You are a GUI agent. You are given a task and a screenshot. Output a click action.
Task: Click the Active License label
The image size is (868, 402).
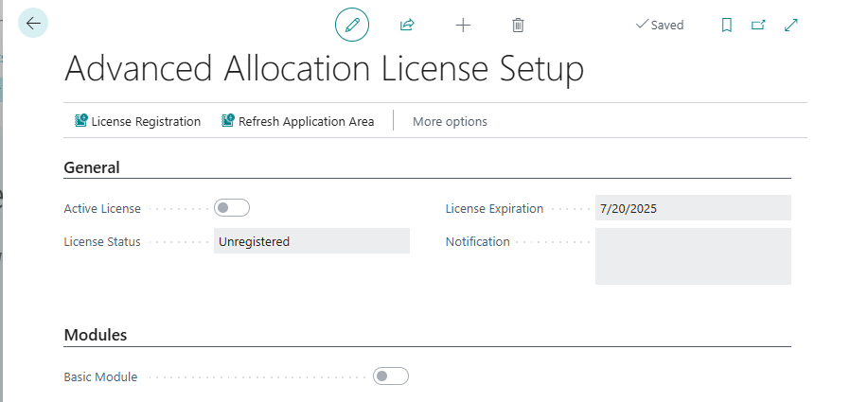coord(102,208)
